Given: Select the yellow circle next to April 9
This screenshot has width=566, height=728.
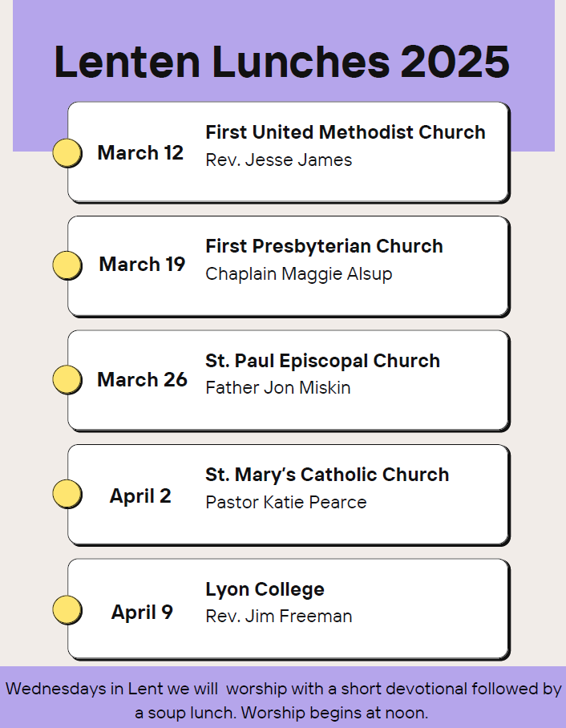Looking at the screenshot, I should click(x=67, y=610).
